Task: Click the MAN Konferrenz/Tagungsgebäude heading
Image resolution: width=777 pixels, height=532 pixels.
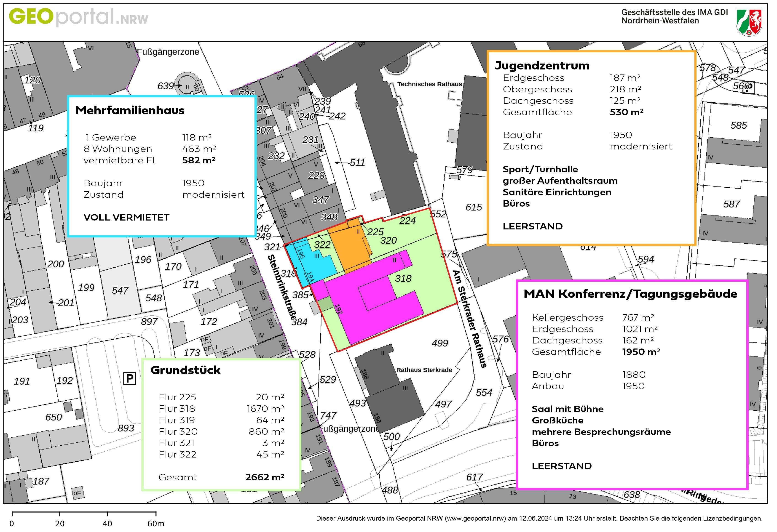Action: pyautogui.click(x=630, y=294)
